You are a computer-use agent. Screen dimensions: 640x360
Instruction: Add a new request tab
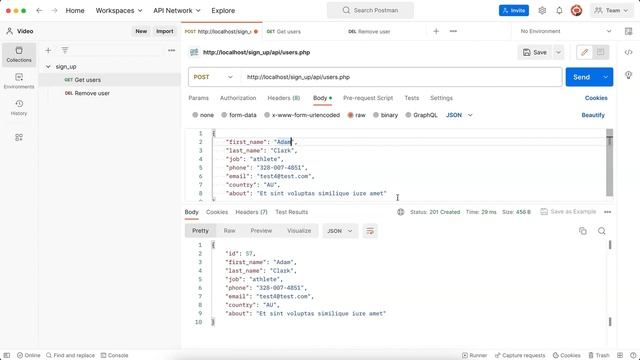pyautogui.click(x=436, y=31)
